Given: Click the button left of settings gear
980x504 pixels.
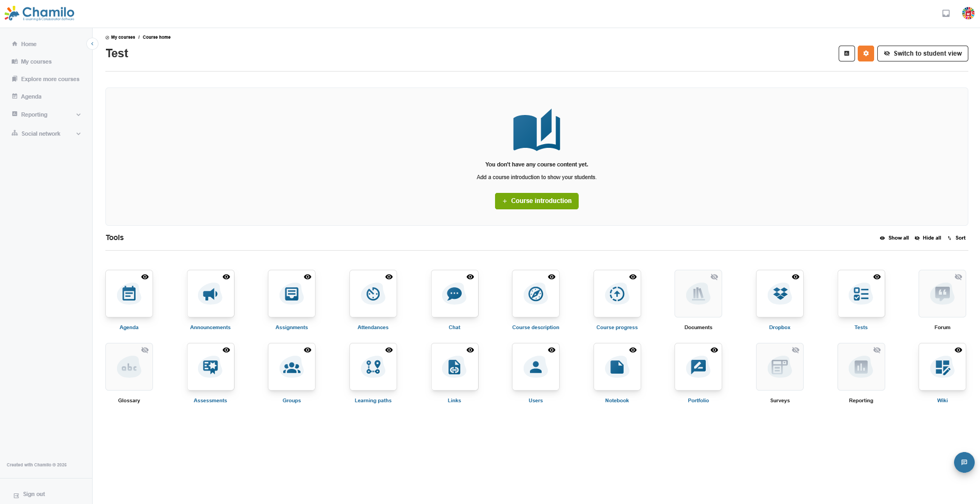Looking at the screenshot, I should coord(847,54).
